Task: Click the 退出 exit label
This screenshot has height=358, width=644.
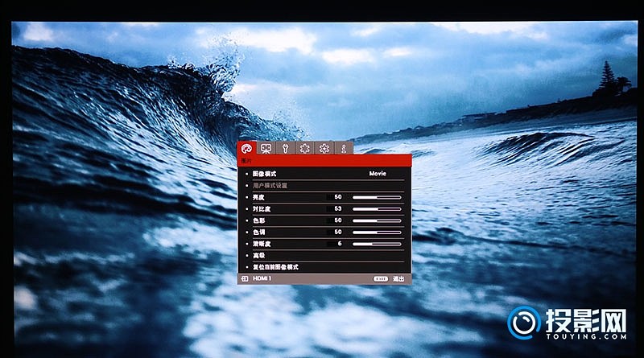Action: [x=398, y=279]
